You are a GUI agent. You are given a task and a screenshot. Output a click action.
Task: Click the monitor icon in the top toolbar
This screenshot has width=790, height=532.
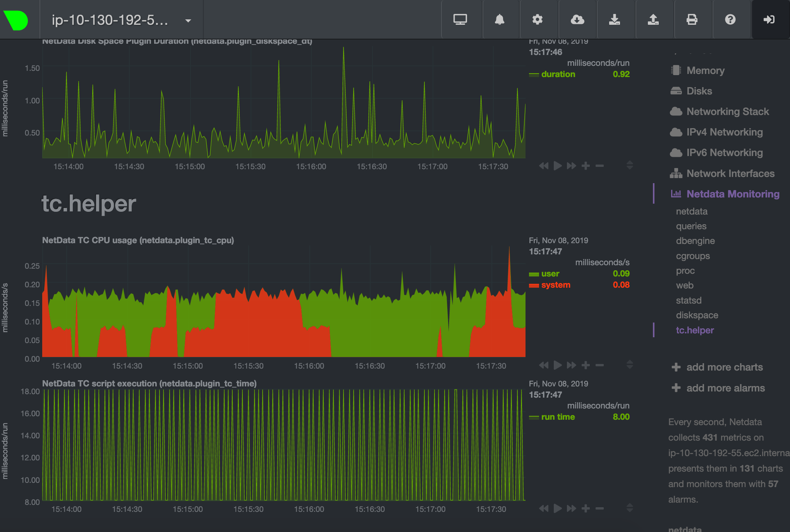[x=461, y=19]
